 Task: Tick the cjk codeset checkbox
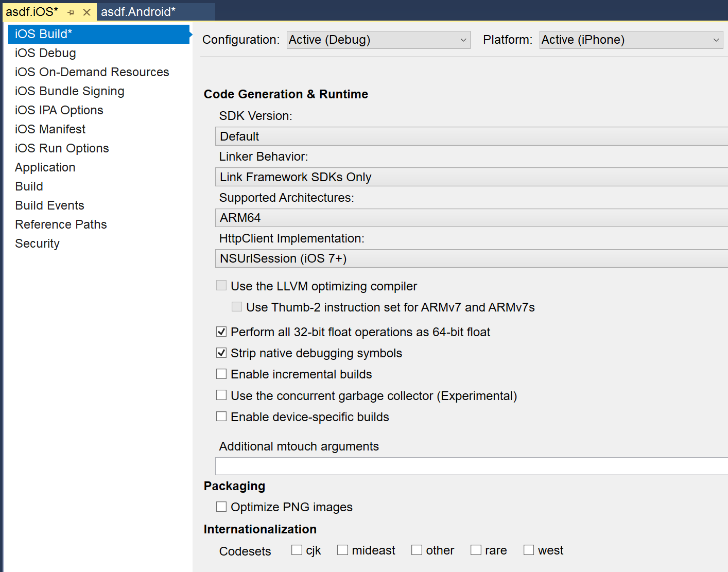click(x=297, y=550)
